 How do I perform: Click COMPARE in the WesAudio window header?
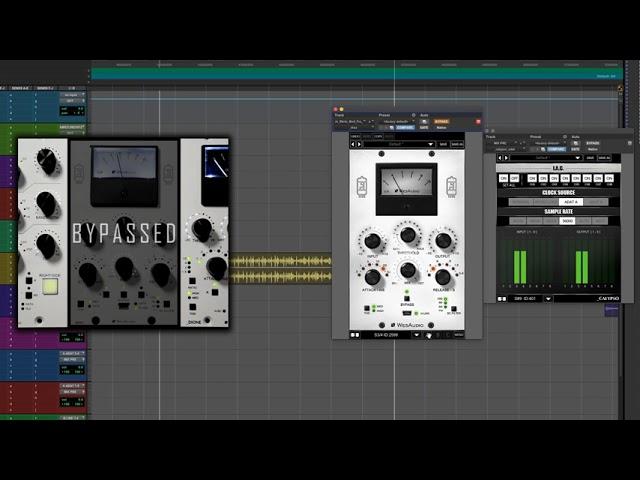(405, 127)
